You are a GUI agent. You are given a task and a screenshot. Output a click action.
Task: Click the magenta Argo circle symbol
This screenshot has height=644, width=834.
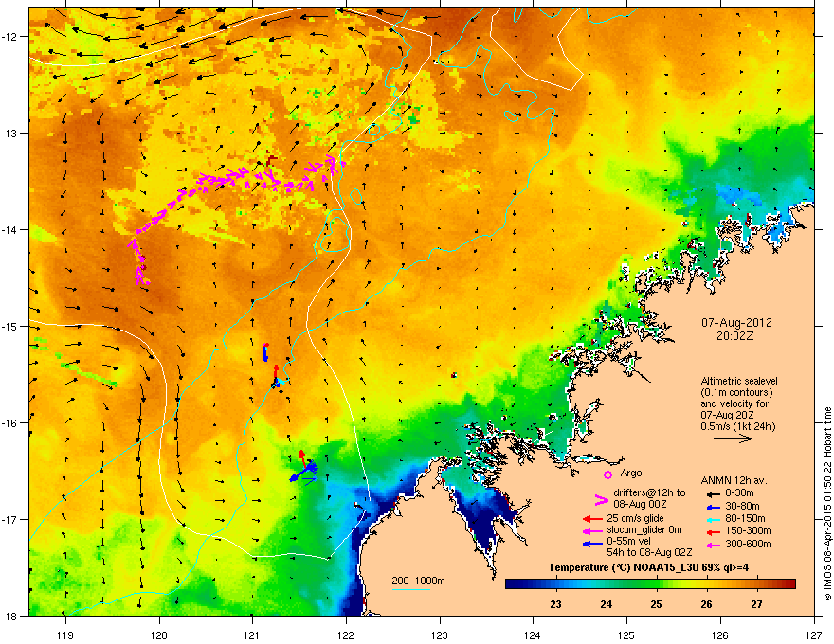tap(607, 474)
